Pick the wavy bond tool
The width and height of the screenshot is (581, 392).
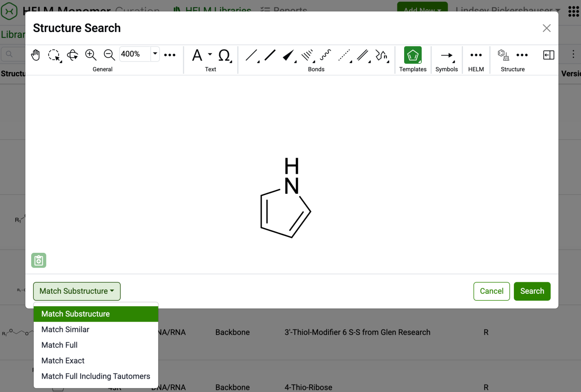325,55
